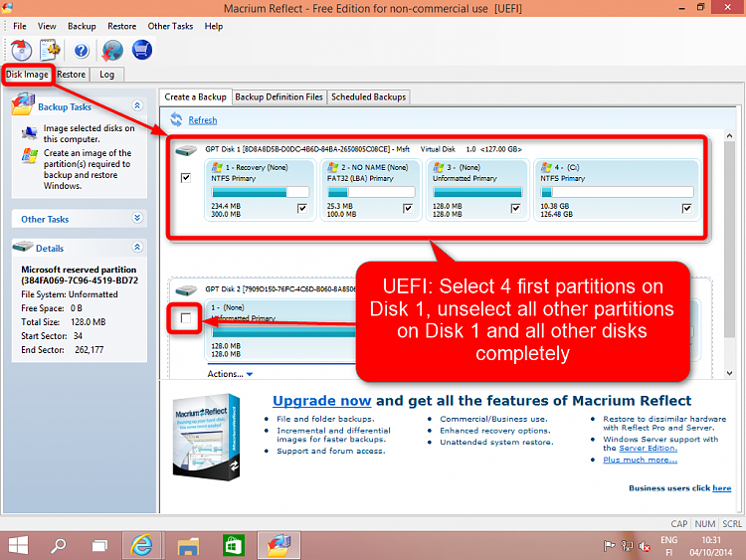Open Windows Store from taskbar
This screenshot has height=560, width=746.
click(233, 545)
